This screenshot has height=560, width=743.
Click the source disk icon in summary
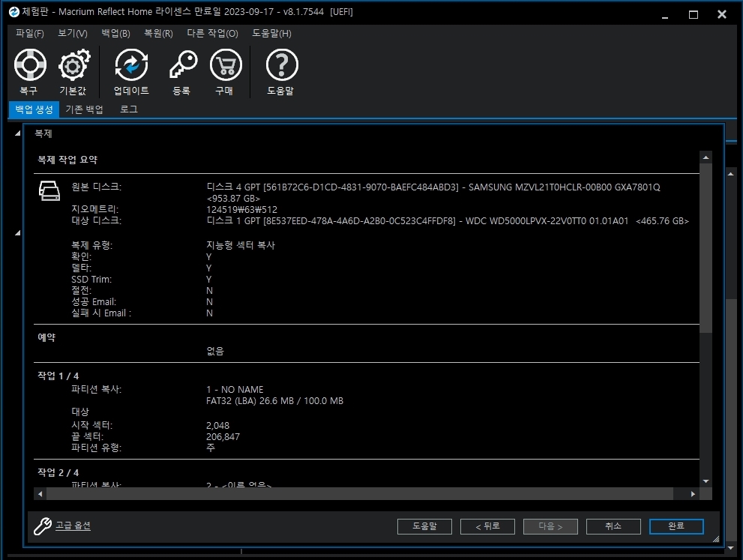pyautogui.click(x=49, y=190)
